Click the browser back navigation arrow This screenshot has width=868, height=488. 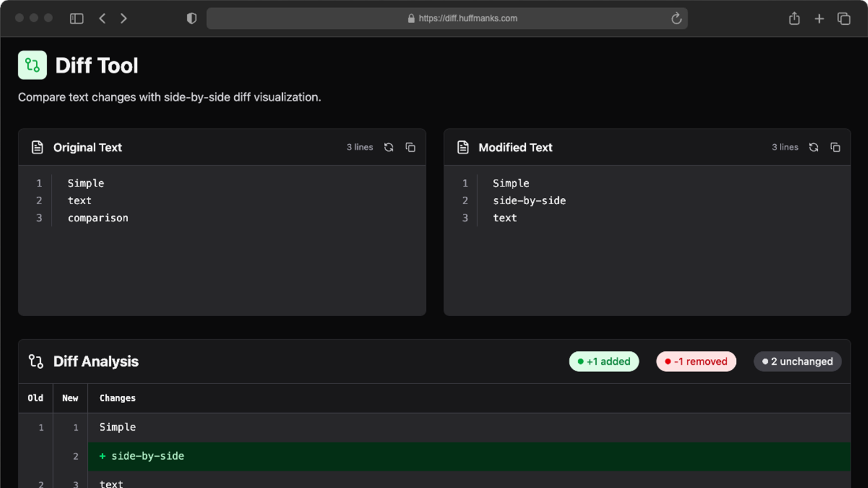tap(102, 18)
